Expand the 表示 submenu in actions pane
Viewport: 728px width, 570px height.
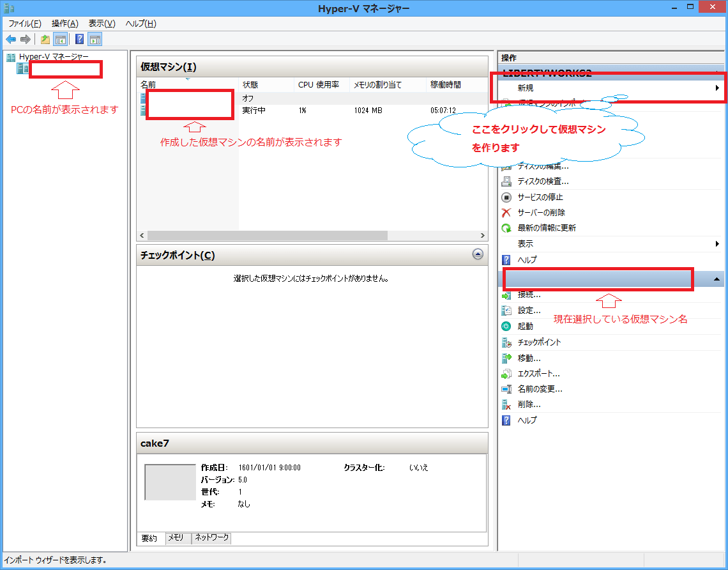pos(717,244)
